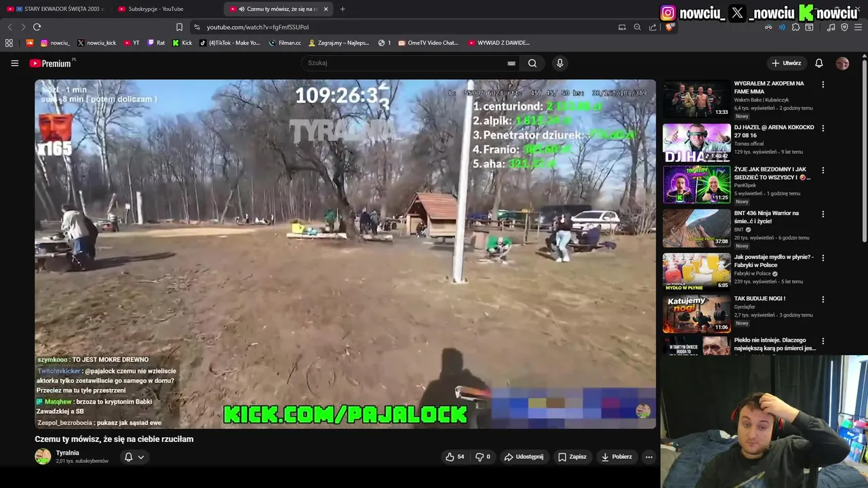Image resolution: width=868 pixels, height=488 pixels.
Task: Play DJ HAZEL @ ARENA KOKOCKO thumbnail
Action: tap(696, 142)
